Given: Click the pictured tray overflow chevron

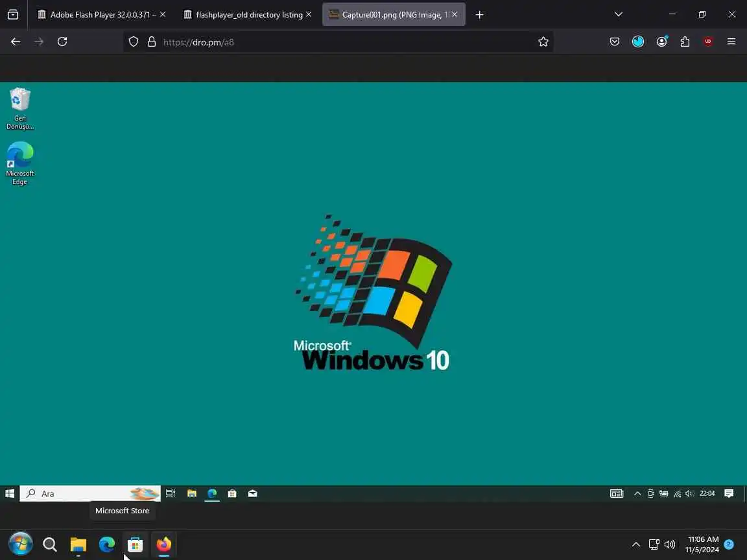Looking at the screenshot, I should point(637,493).
